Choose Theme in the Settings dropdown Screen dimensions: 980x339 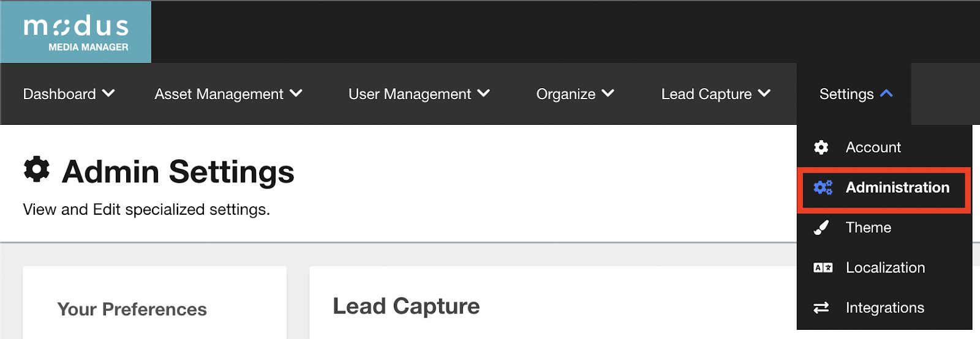click(868, 228)
